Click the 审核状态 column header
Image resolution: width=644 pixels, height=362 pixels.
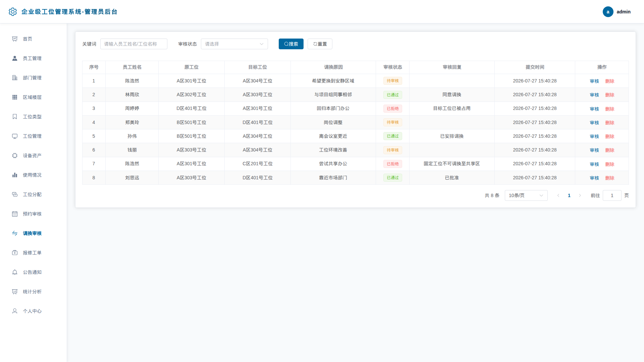(392, 67)
